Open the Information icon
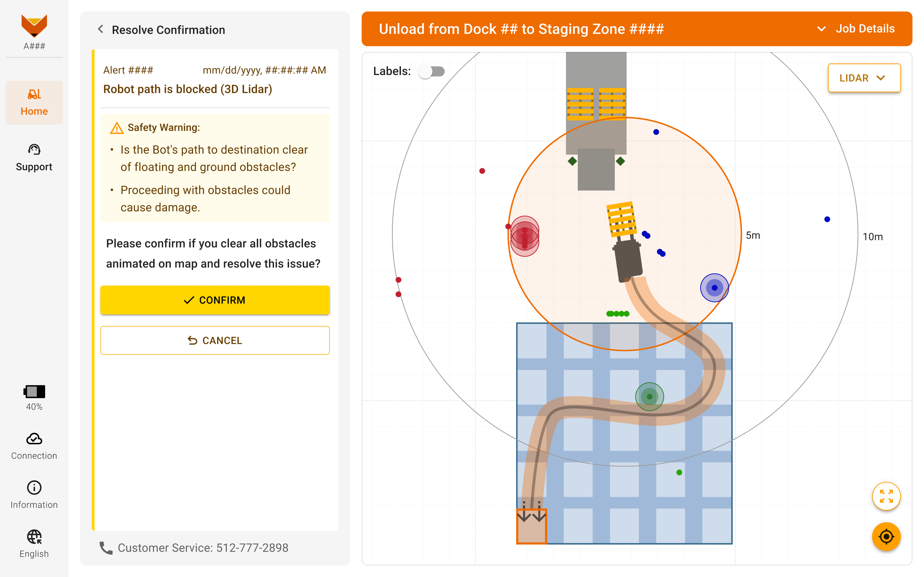The width and height of the screenshot is (924, 577). [x=34, y=488]
